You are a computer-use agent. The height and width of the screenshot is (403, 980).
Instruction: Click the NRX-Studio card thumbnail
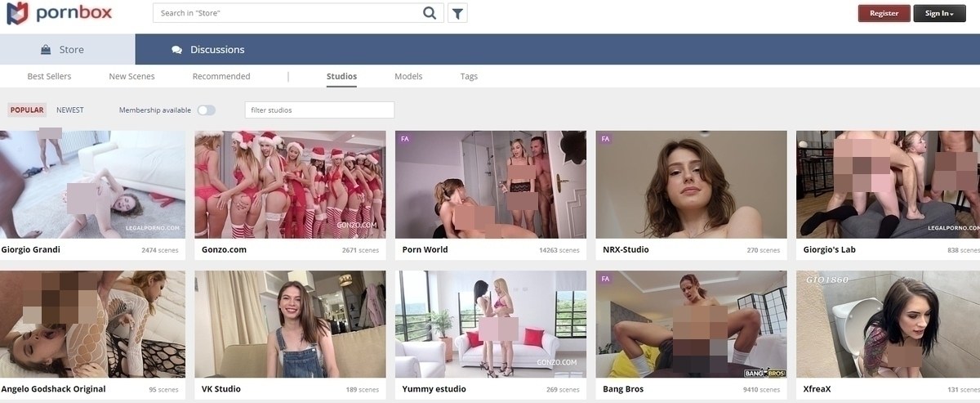click(692, 185)
